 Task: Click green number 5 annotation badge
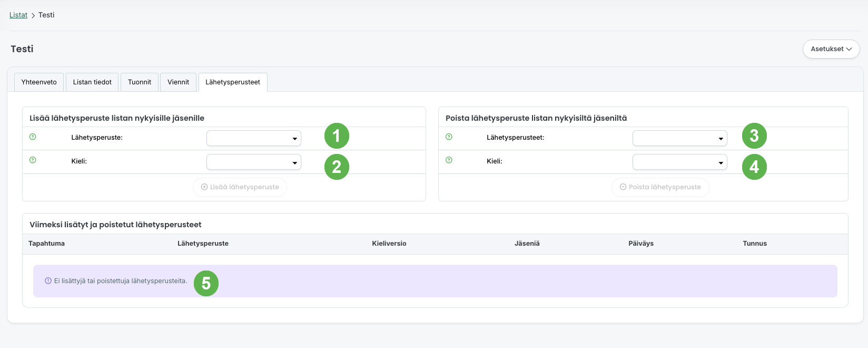[x=206, y=284]
